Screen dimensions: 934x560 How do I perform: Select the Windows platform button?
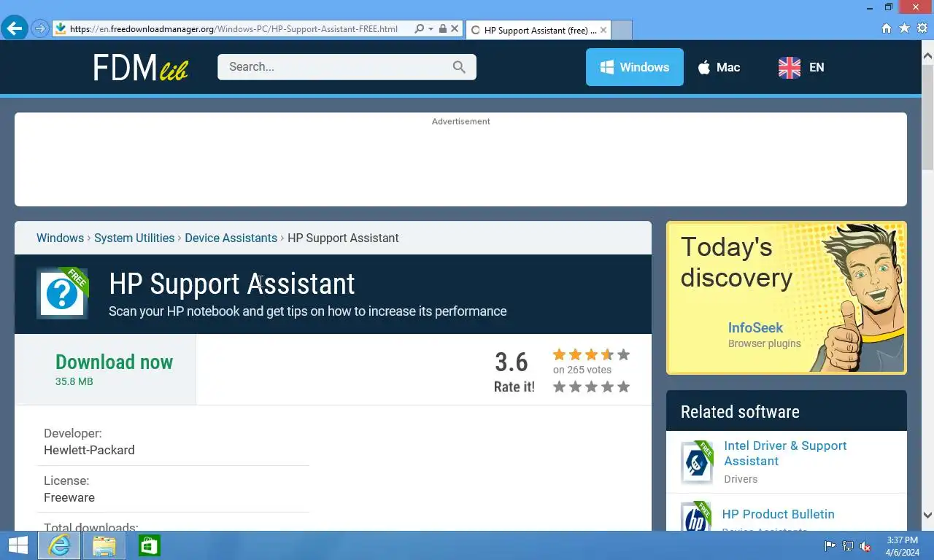[635, 67]
